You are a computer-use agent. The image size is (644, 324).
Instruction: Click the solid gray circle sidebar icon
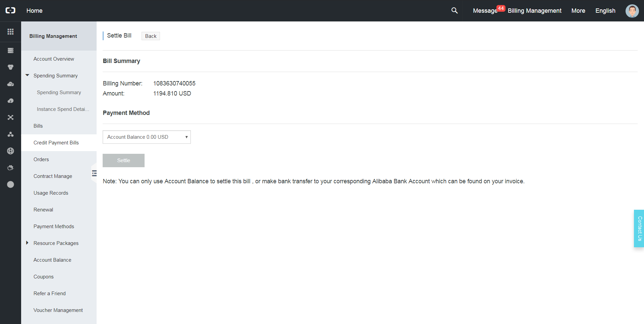(x=10, y=185)
